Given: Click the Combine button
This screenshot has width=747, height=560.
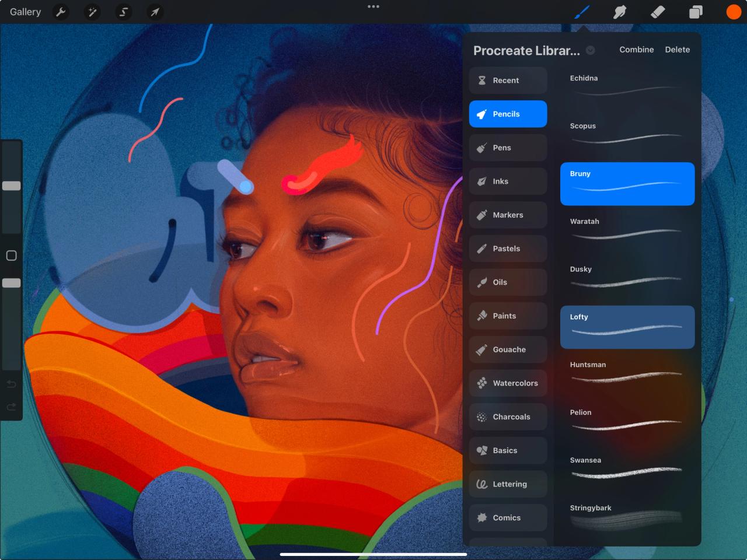Looking at the screenshot, I should pyautogui.click(x=636, y=50).
